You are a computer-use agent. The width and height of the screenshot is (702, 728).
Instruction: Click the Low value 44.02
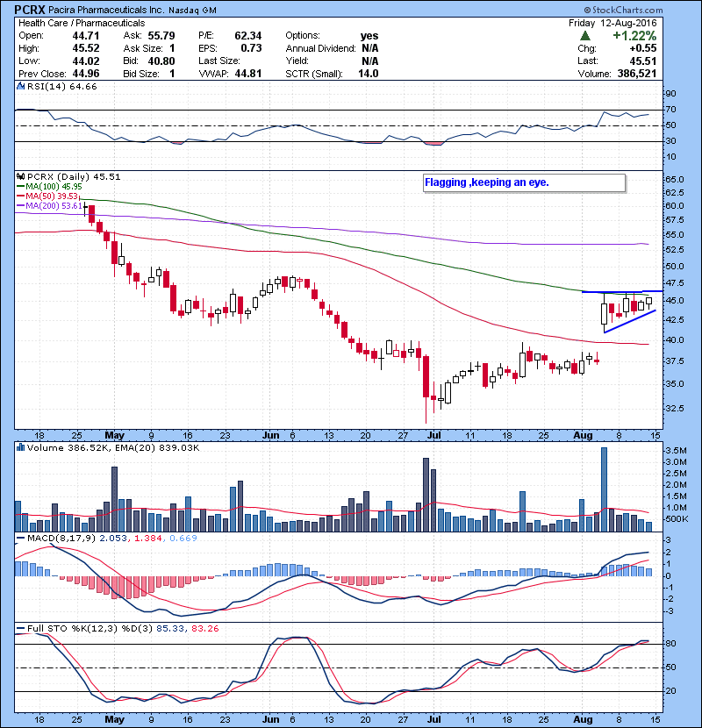pyautogui.click(x=86, y=61)
